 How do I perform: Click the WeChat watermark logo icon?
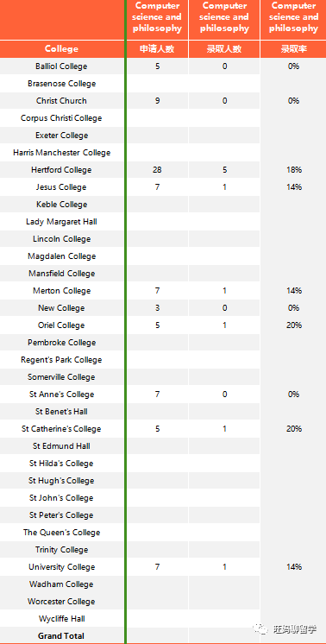260,628
